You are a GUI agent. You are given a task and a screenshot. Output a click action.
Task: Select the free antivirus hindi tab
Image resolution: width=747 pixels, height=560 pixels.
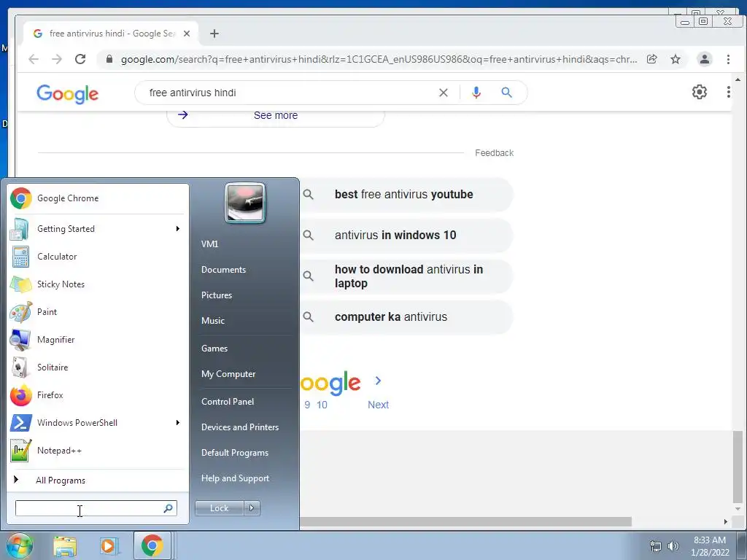pyautogui.click(x=111, y=34)
